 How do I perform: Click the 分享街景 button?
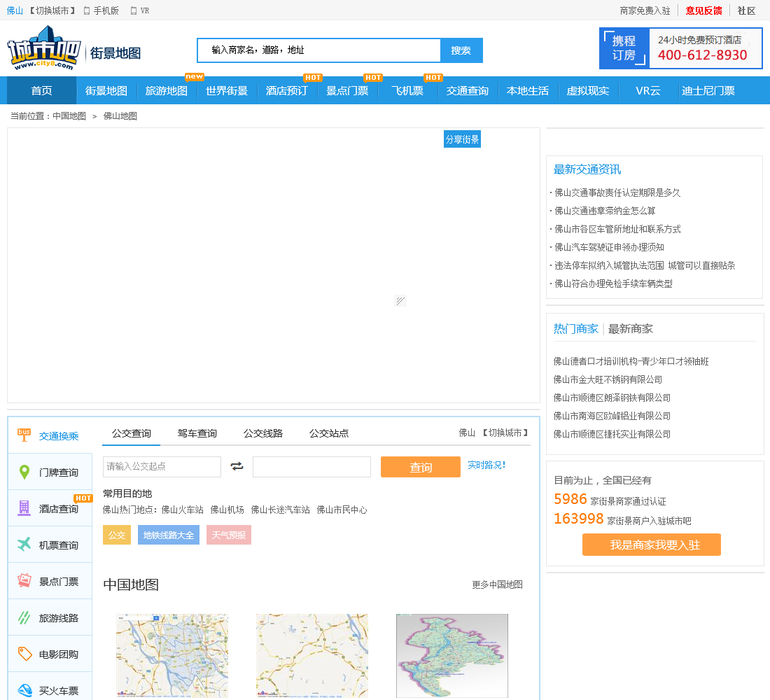[x=462, y=139]
